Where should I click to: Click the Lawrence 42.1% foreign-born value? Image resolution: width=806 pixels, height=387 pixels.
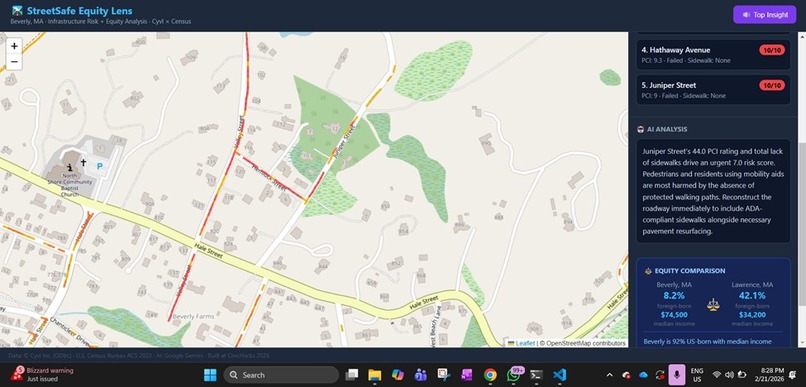pos(752,296)
